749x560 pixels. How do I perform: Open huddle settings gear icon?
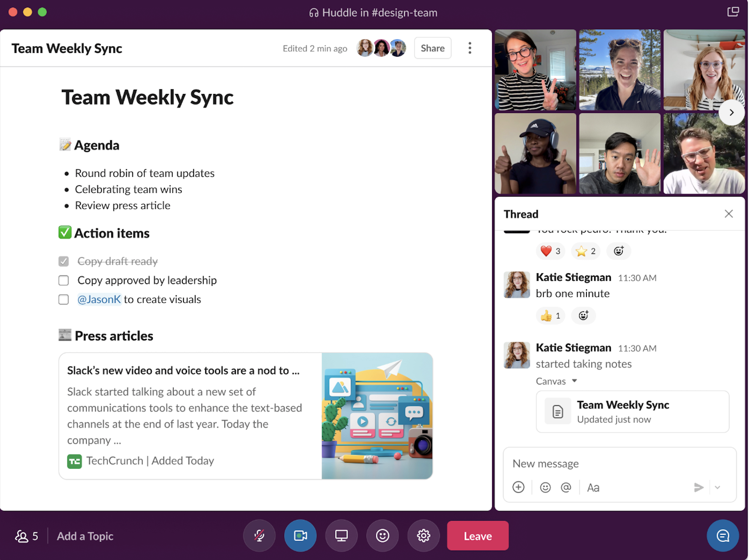coord(423,535)
